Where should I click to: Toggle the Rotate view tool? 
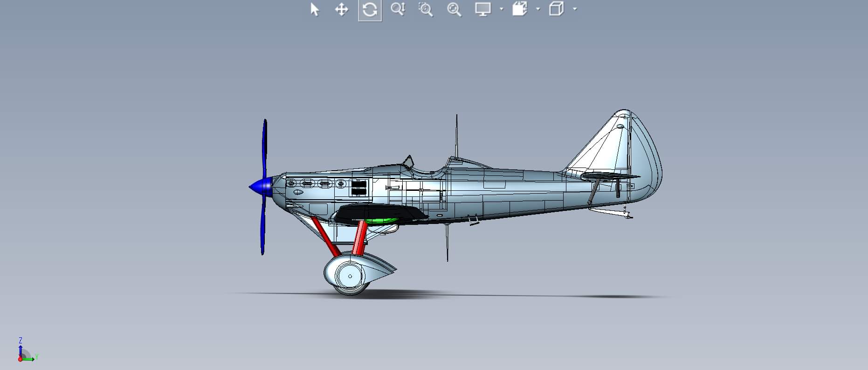(x=370, y=10)
